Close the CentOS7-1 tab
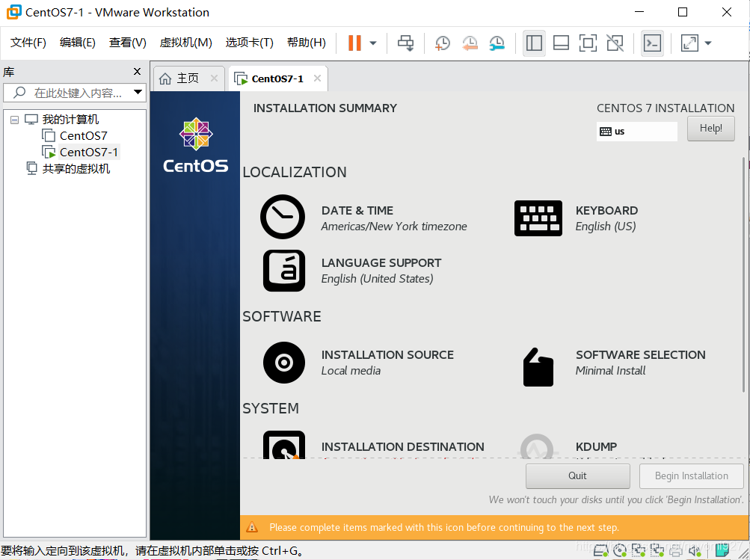This screenshot has height=560, width=750. [x=317, y=78]
